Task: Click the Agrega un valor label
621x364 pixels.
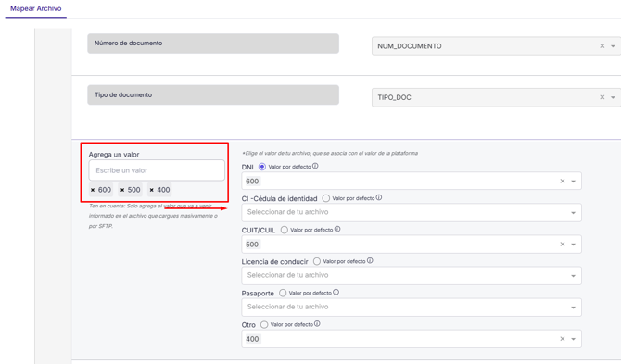Action: pyautogui.click(x=114, y=155)
